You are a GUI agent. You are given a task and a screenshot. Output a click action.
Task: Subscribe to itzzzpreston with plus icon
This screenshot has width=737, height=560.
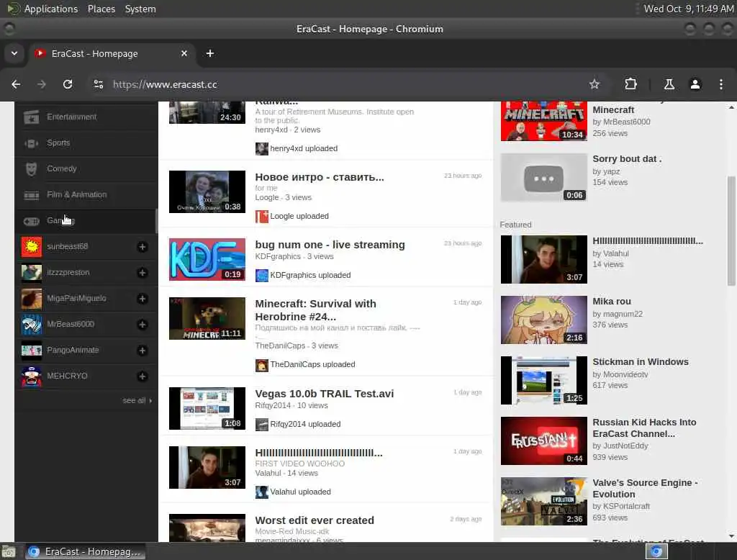143,273
